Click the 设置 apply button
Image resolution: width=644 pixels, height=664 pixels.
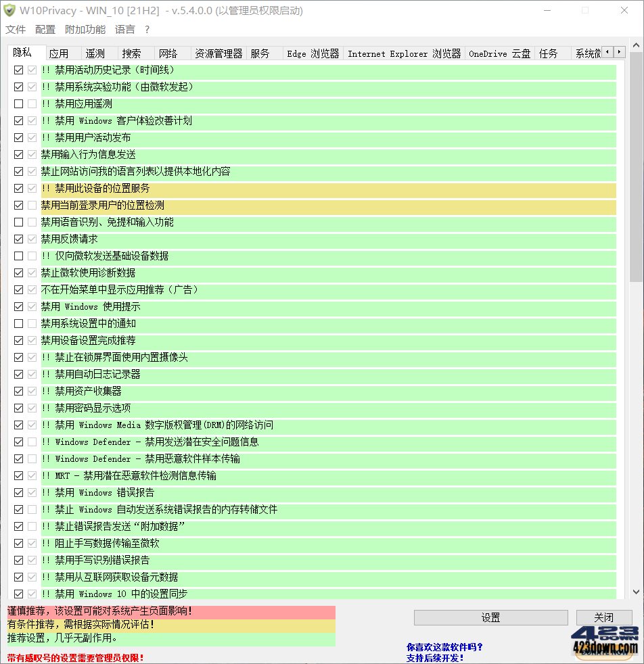[x=490, y=617]
